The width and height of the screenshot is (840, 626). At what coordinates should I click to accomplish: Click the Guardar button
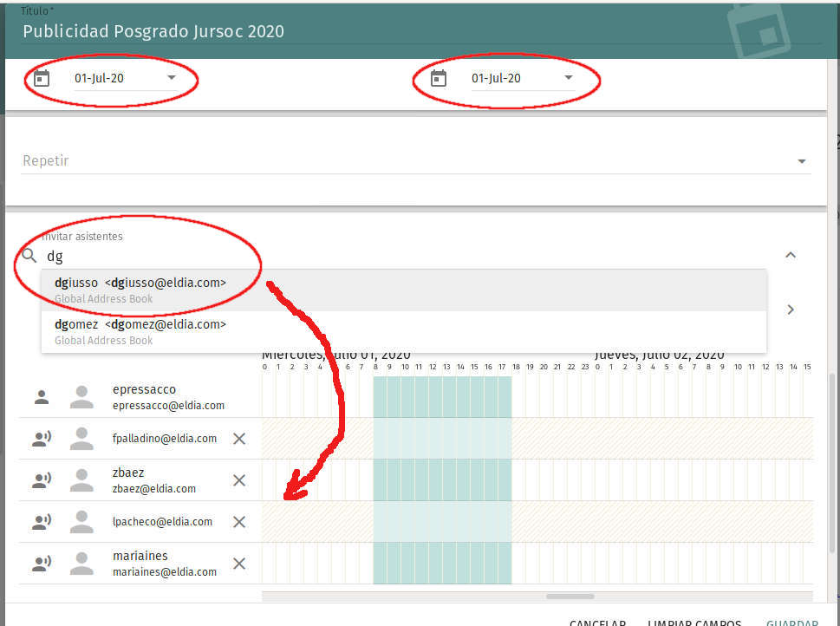click(x=791, y=622)
